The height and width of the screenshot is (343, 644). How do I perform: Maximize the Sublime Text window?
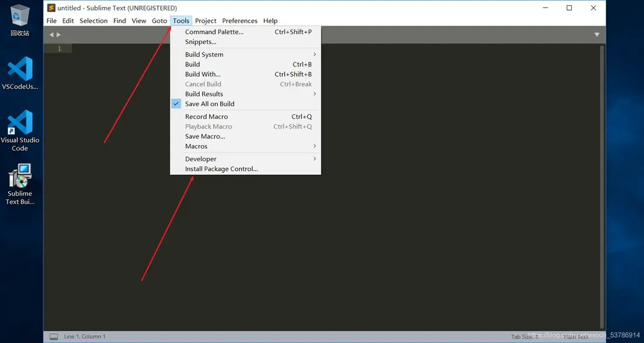[x=570, y=8]
